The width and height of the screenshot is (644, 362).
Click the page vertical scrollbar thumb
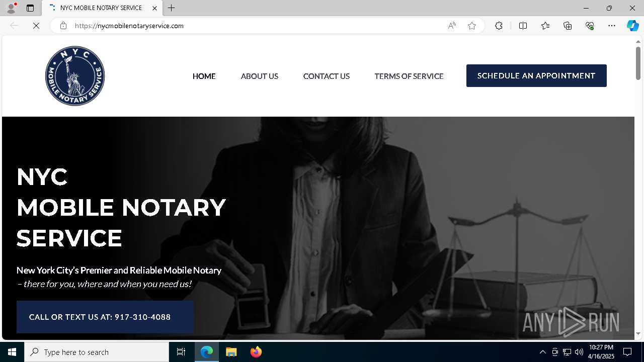pos(638,63)
